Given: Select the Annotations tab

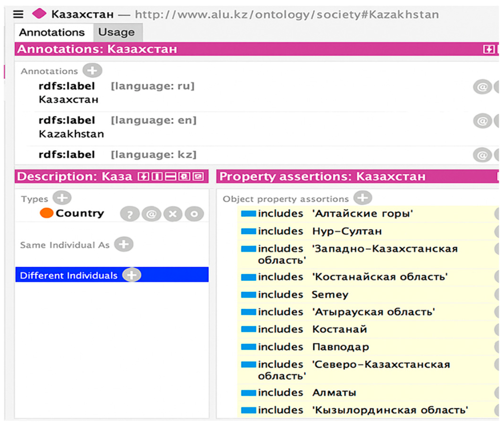Looking at the screenshot, I should (52, 32).
